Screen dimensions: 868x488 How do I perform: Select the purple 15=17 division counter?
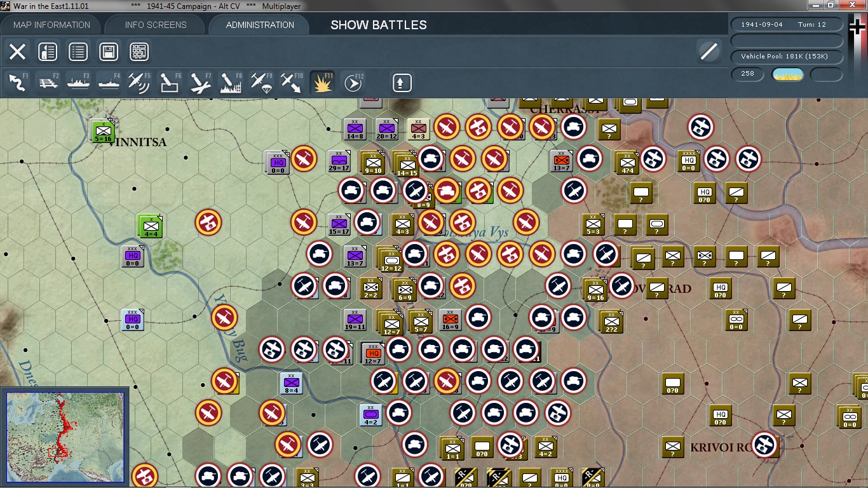[x=339, y=224]
